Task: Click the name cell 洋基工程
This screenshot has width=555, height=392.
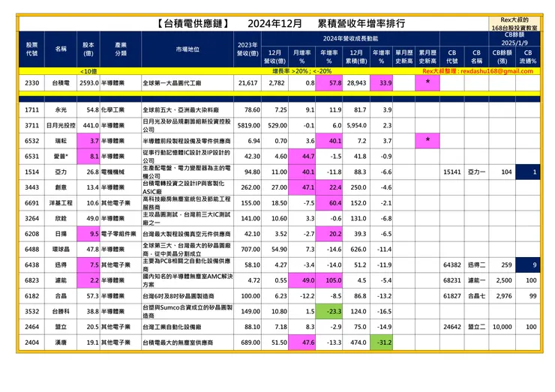Action: (61, 202)
